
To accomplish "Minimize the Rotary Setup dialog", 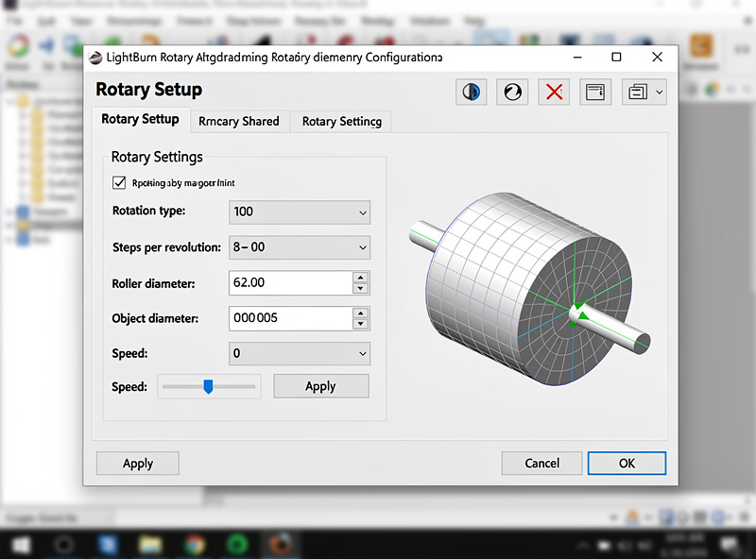I will (x=577, y=58).
